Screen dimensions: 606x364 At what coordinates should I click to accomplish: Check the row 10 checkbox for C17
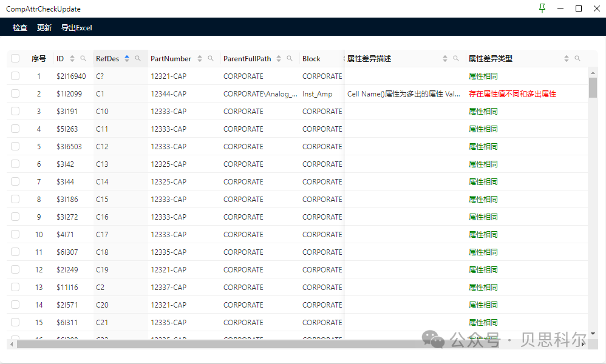tap(15, 234)
